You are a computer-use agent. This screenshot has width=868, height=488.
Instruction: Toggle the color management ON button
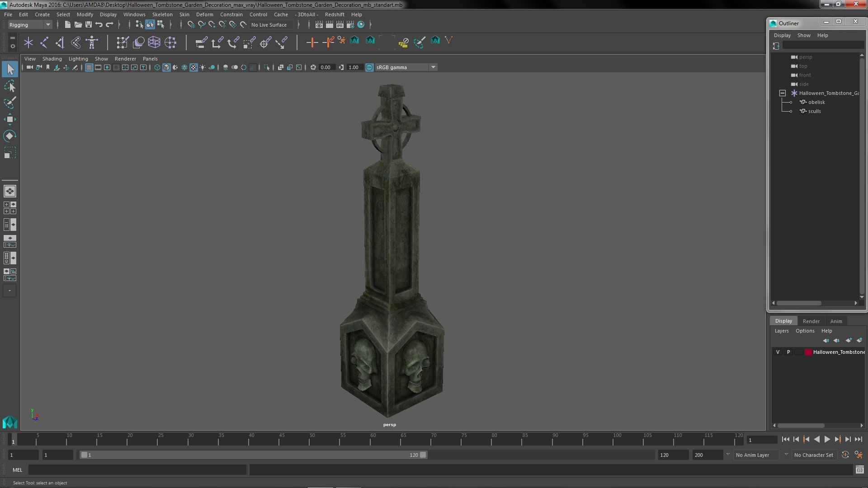[369, 67]
